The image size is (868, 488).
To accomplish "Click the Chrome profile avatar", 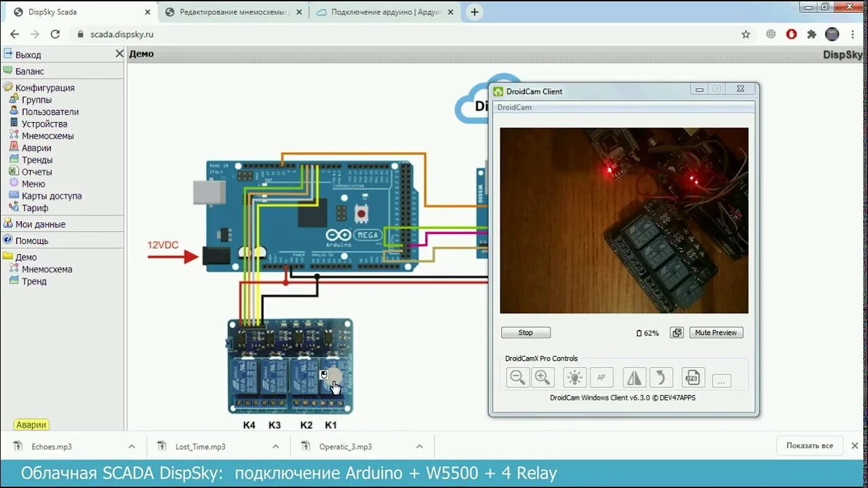I will pos(832,34).
